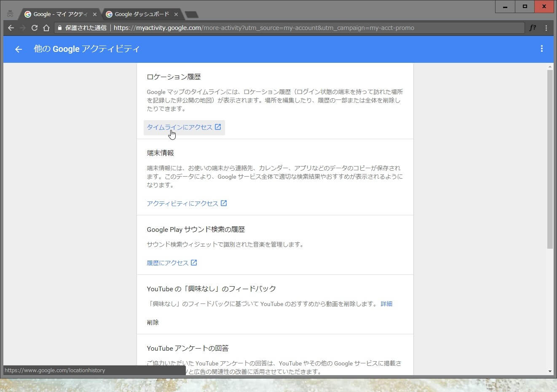
Task: Click 削除 under YouTube feedback section
Action: (x=153, y=322)
